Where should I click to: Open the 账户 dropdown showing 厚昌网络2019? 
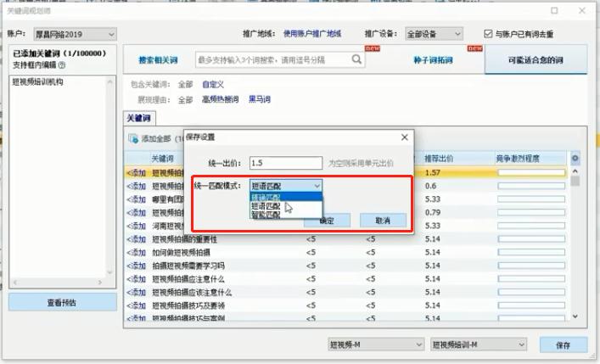[x=75, y=35]
